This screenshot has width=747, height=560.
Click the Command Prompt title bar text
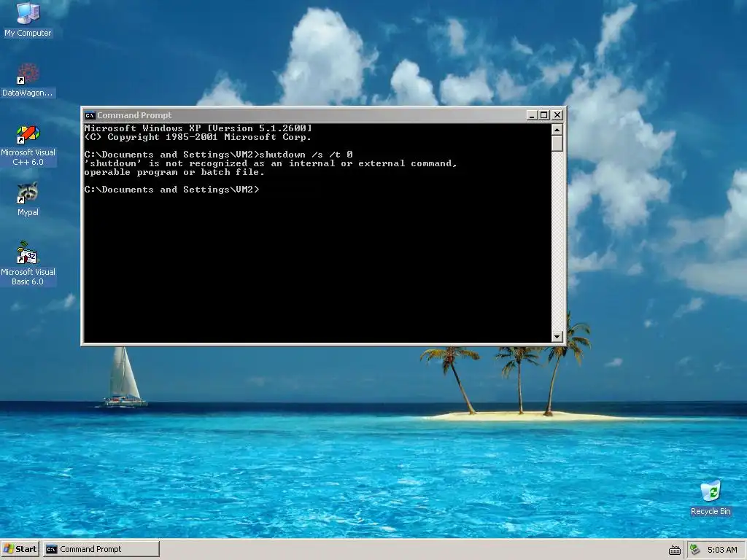coord(134,115)
